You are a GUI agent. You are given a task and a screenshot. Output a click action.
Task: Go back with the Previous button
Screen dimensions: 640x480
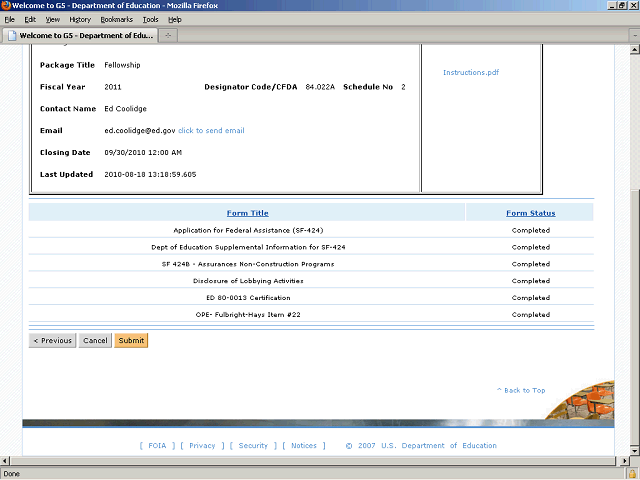click(52, 341)
